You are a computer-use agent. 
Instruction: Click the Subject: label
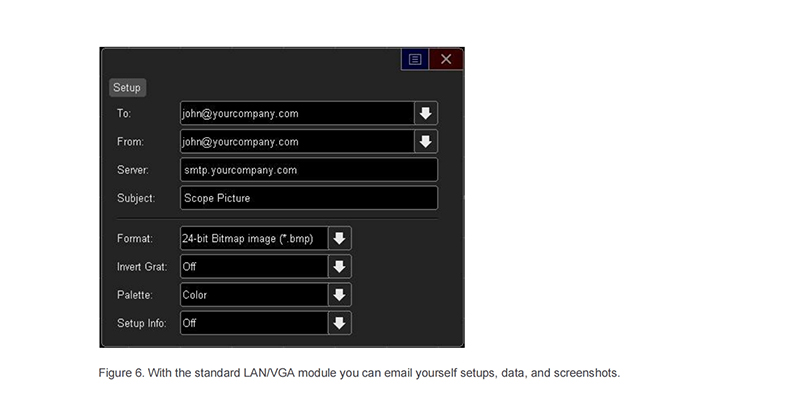(x=136, y=198)
